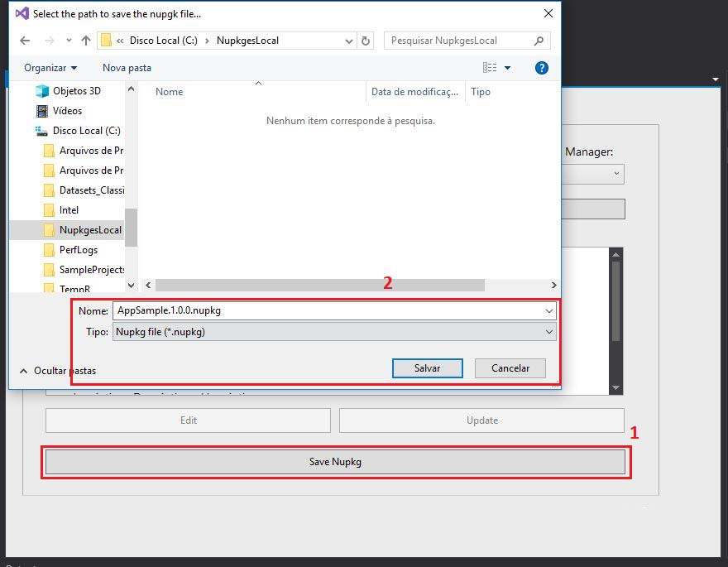Open the Tipo file type dropdown
This screenshot has width=728, height=567.
point(549,330)
